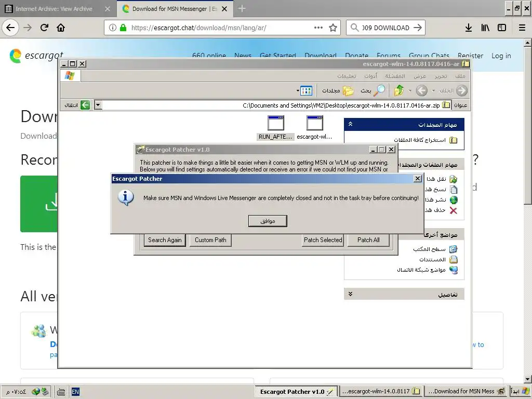Open the تحرير menu in Explorer
Screen dimensions: 532x399
[441, 76]
